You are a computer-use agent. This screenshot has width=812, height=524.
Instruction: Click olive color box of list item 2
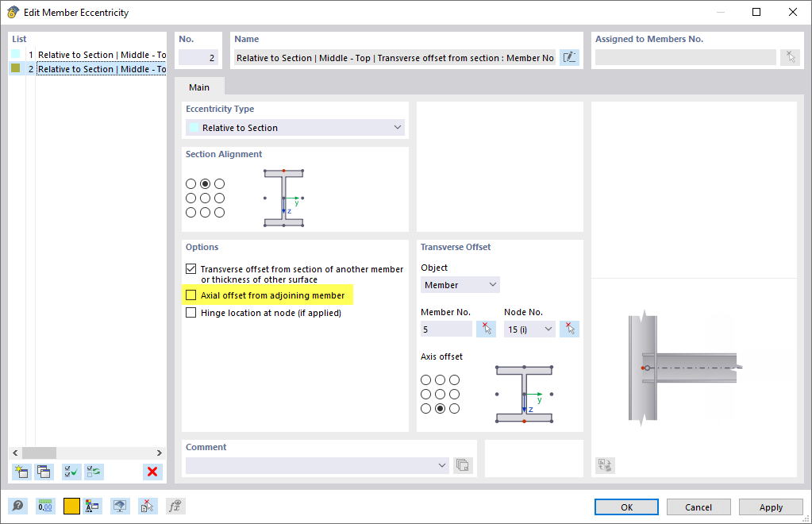pos(16,68)
